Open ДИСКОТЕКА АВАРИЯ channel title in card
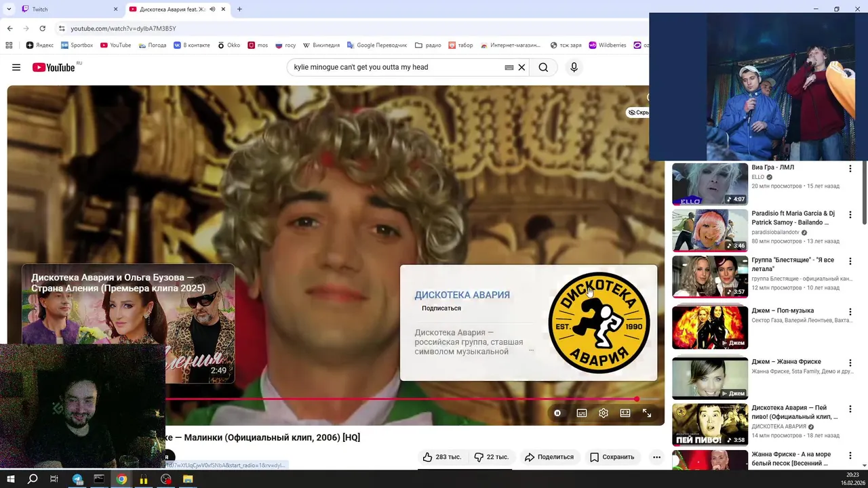 point(462,295)
